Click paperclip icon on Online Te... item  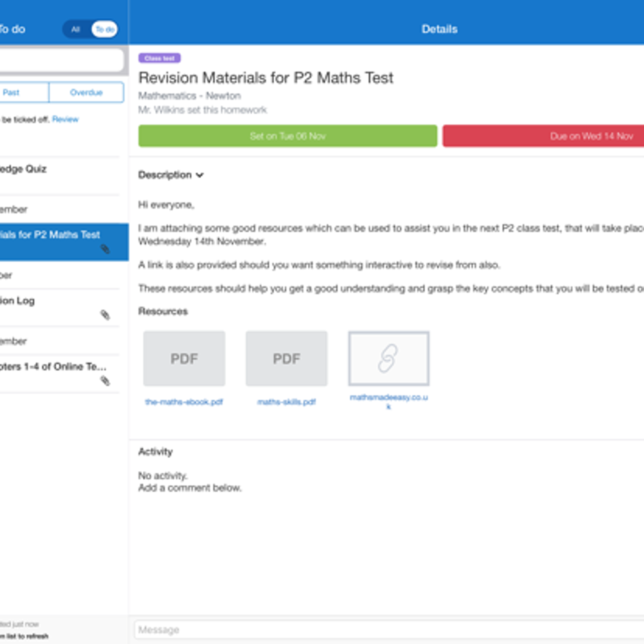tap(105, 381)
